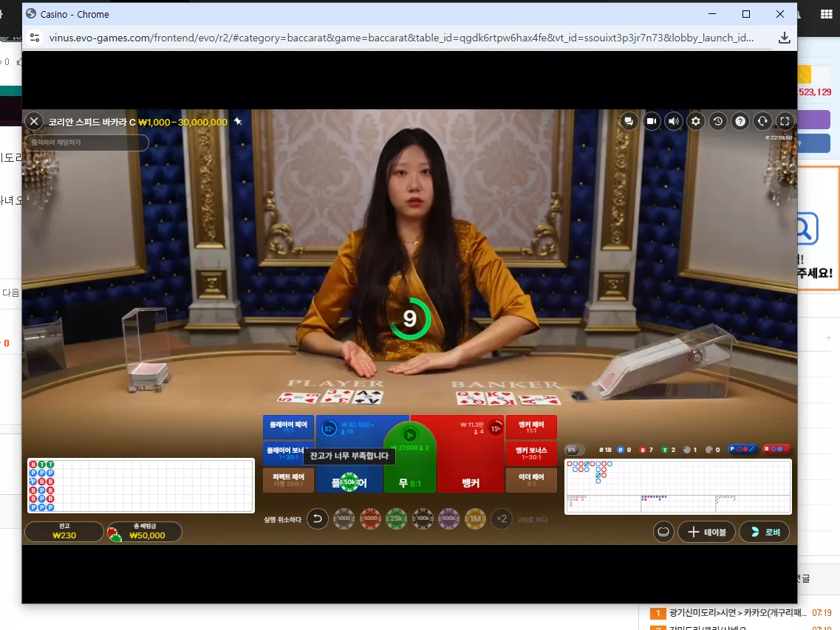Click the banker prediction B probe button
The width and height of the screenshot is (840, 630).
tap(776, 449)
